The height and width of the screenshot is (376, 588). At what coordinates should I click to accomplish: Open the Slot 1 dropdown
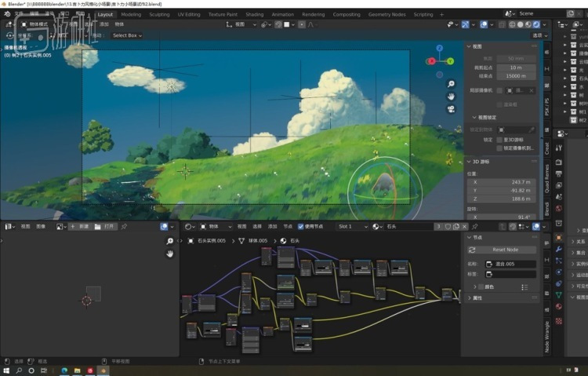click(x=353, y=227)
